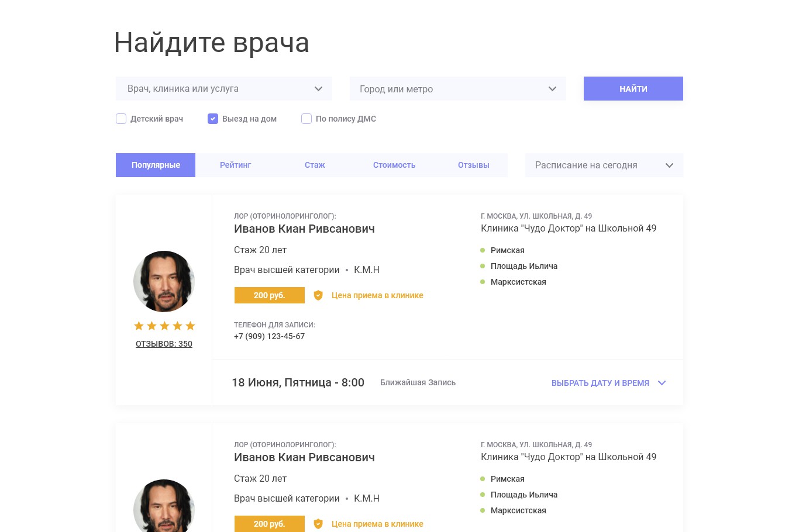Click phone number +7 (909) 123-45-67
This screenshot has height=532, width=799.
click(269, 336)
